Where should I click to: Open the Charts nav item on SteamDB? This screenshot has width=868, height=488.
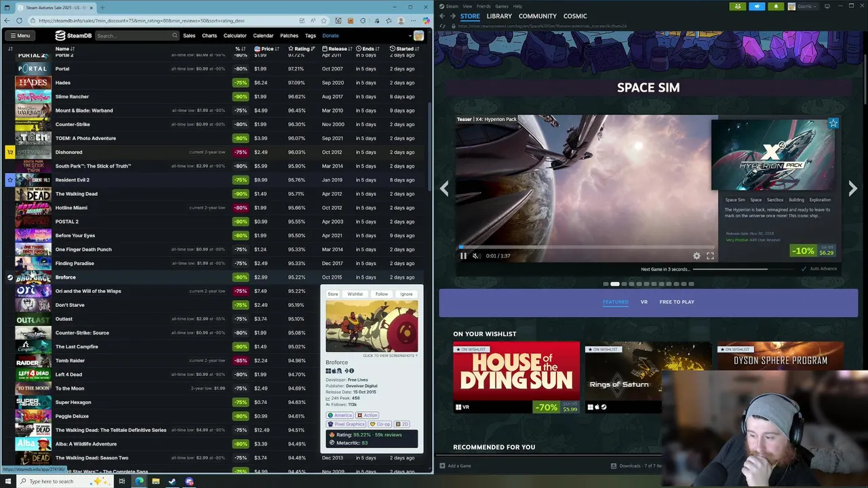click(210, 35)
